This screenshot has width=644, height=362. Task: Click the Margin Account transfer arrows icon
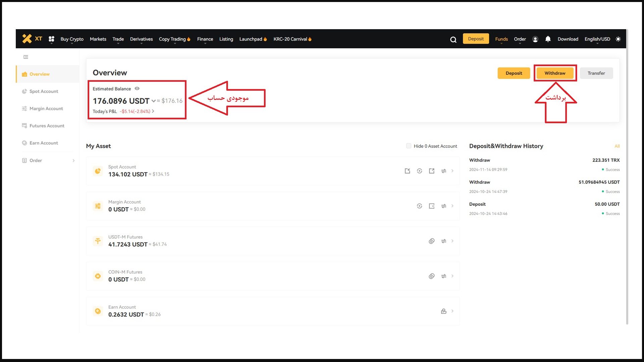point(444,206)
